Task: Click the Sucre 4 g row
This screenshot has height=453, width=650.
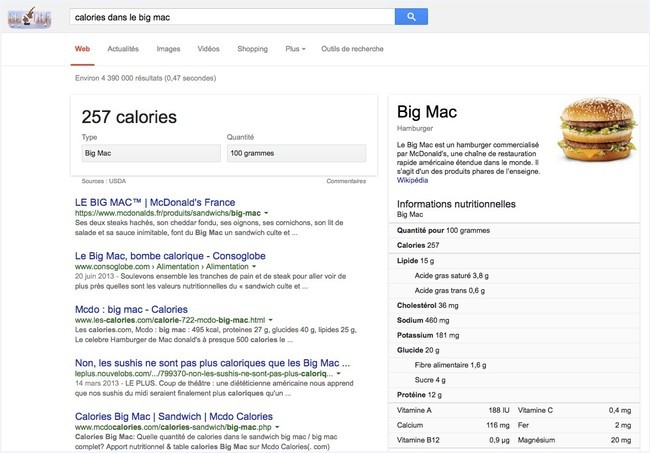Action: click(514, 380)
